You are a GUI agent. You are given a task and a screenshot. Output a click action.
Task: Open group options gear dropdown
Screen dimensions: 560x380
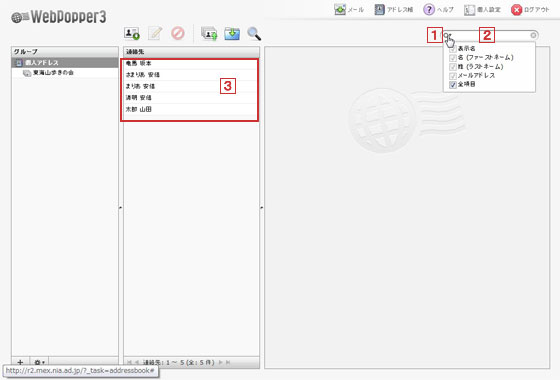coord(39,362)
